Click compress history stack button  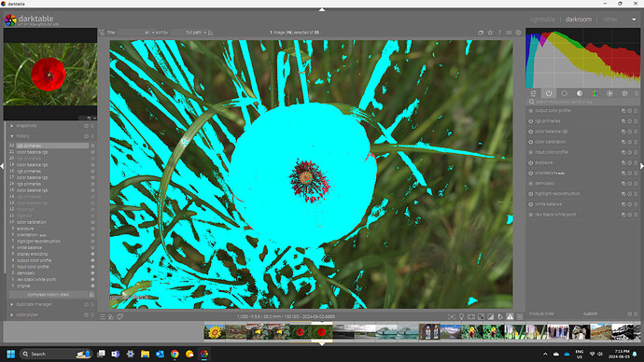coord(49,295)
